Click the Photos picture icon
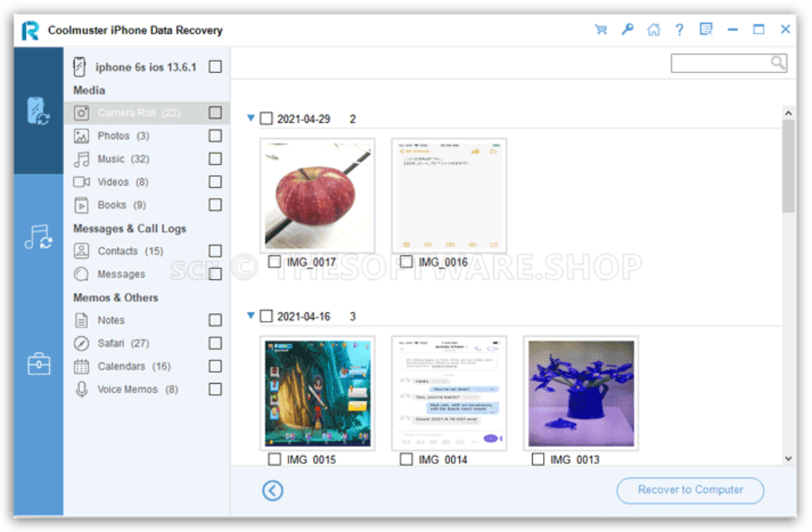The width and height of the screenshot is (812, 532). pyautogui.click(x=82, y=136)
